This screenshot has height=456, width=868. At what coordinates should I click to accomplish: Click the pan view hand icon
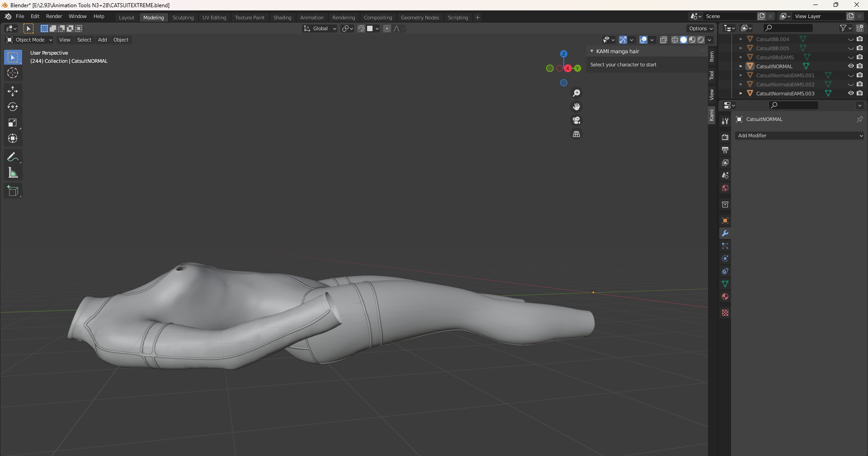[576, 107]
